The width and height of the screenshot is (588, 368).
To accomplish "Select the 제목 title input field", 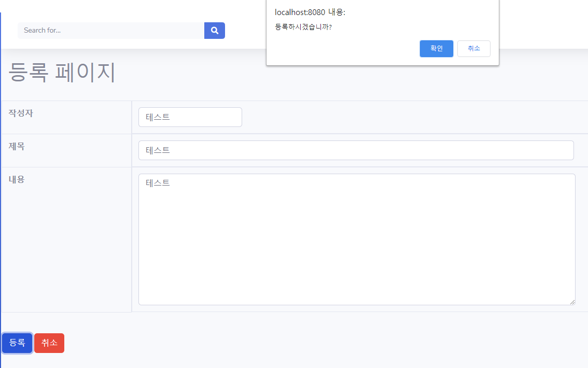I will click(x=356, y=150).
